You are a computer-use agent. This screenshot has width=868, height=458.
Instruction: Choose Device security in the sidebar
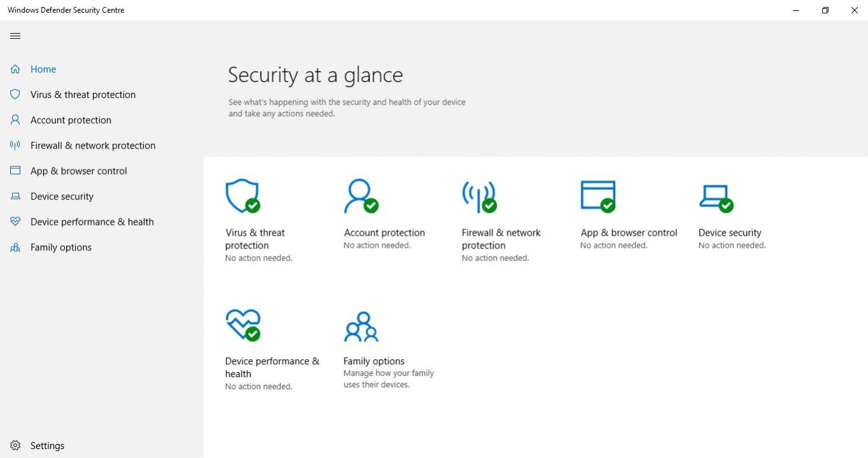pos(62,196)
